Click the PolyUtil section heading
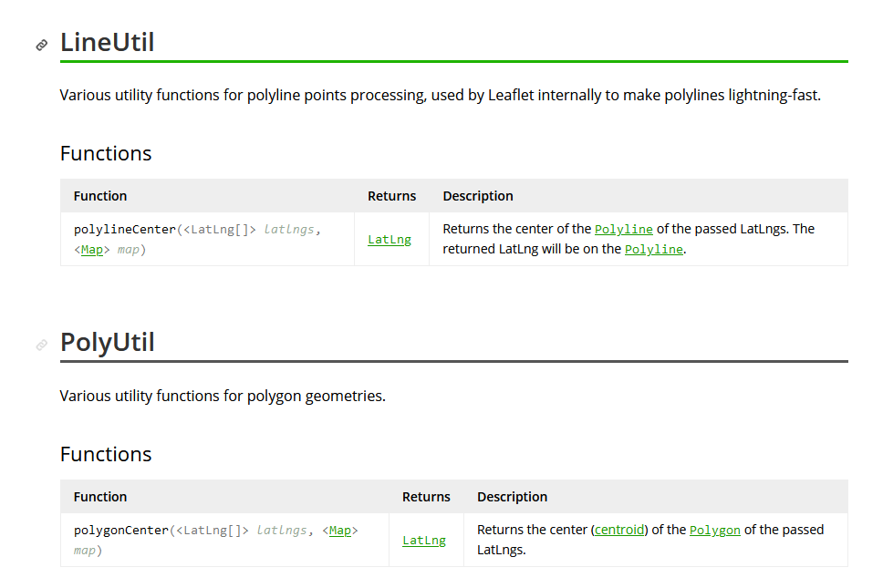This screenshot has width=883, height=588. pos(107,342)
